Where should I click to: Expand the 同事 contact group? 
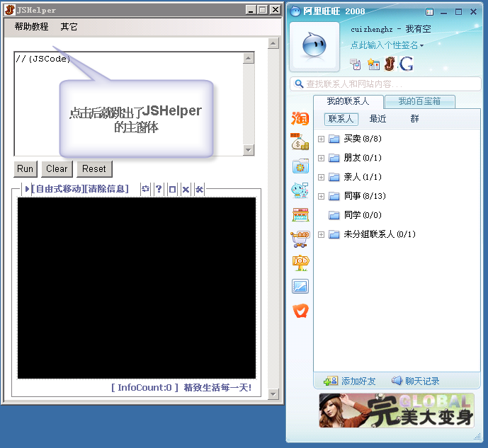pos(321,197)
